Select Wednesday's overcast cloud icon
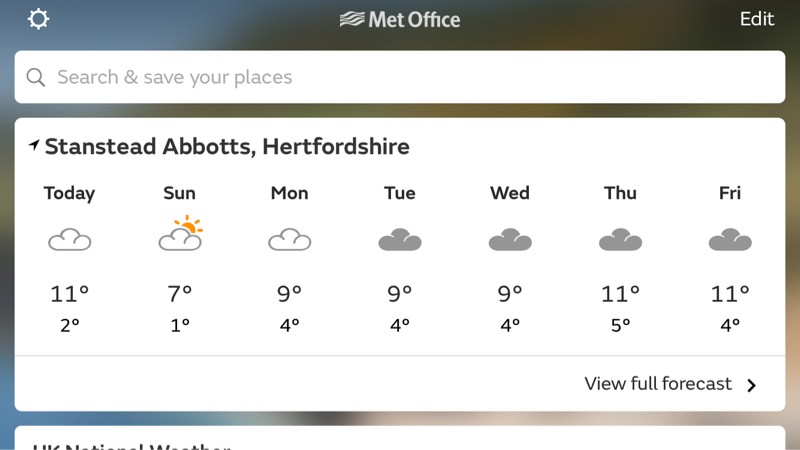This screenshot has height=450, width=800. [510, 240]
